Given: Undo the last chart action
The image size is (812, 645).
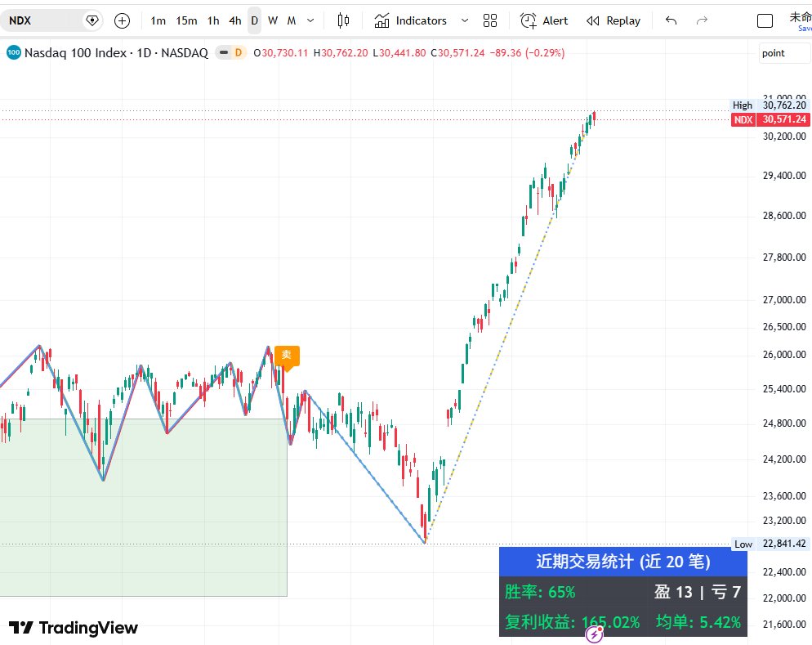Looking at the screenshot, I should [671, 20].
